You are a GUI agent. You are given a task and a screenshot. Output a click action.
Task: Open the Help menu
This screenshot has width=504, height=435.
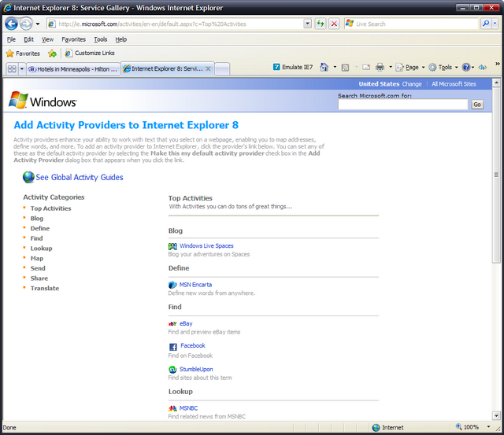tap(121, 39)
